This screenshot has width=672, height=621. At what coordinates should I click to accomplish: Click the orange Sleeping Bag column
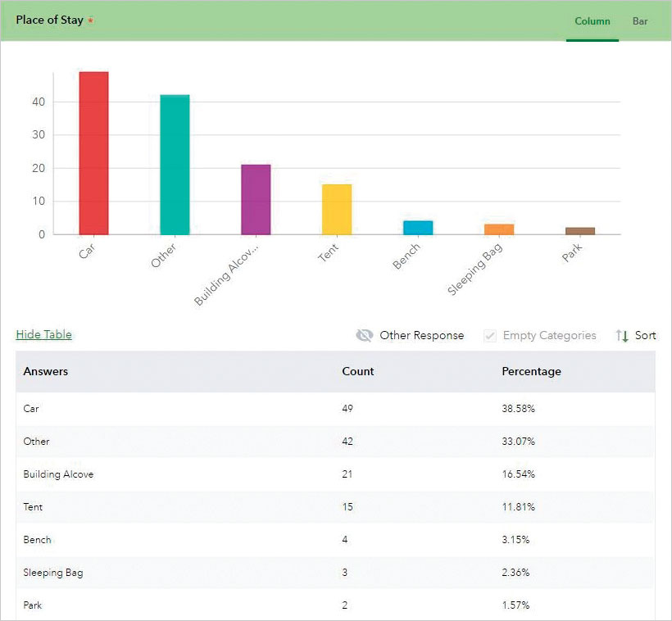[499, 229]
